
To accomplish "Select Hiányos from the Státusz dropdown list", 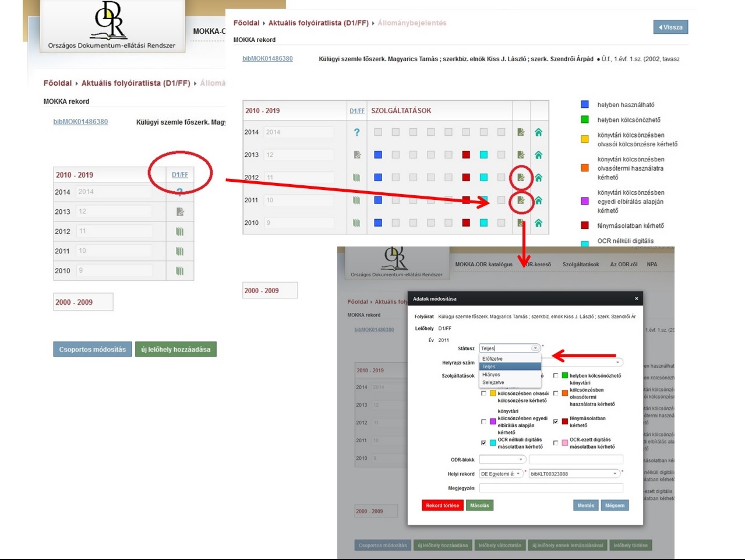I will click(491, 375).
